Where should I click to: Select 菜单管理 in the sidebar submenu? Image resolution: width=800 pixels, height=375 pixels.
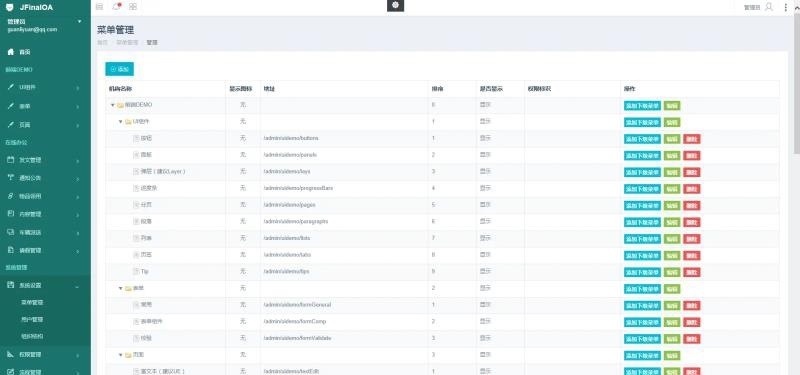[x=32, y=303]
